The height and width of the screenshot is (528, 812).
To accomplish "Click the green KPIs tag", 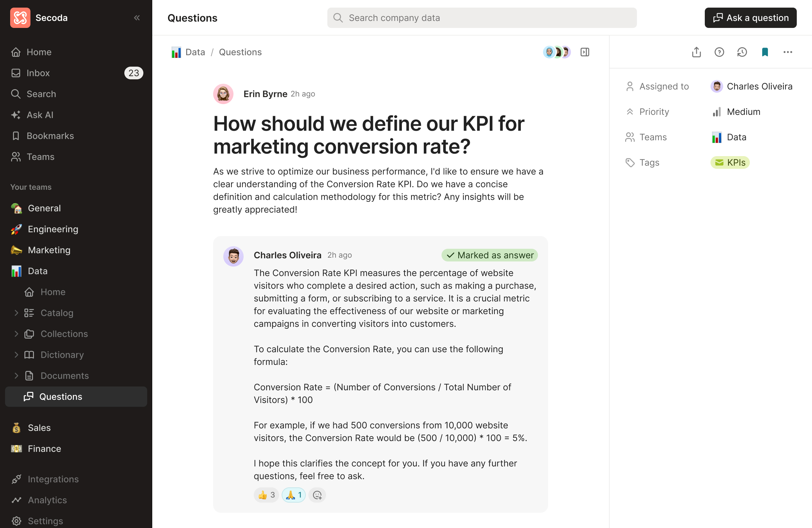I will [x=730, y=162].
